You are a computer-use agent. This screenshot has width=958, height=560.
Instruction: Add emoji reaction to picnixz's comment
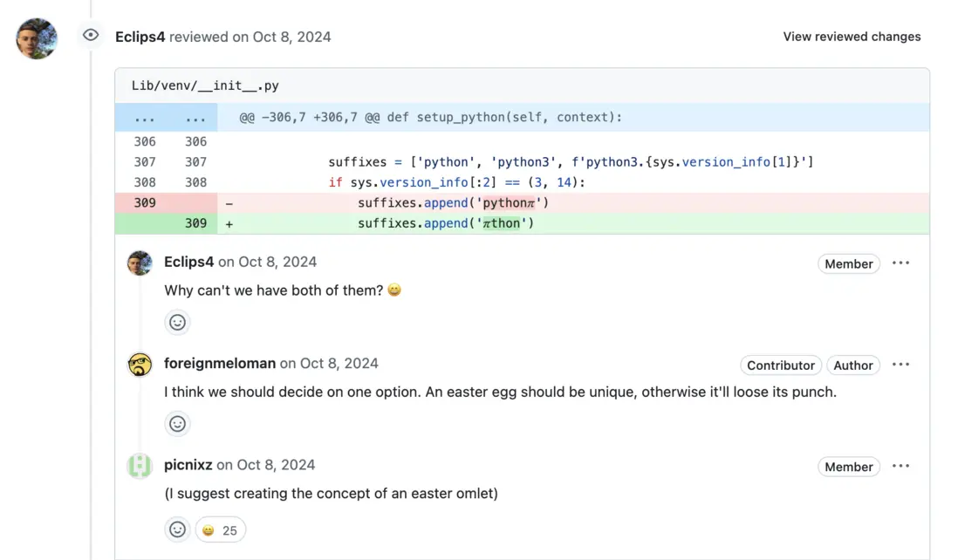(177, 529)
